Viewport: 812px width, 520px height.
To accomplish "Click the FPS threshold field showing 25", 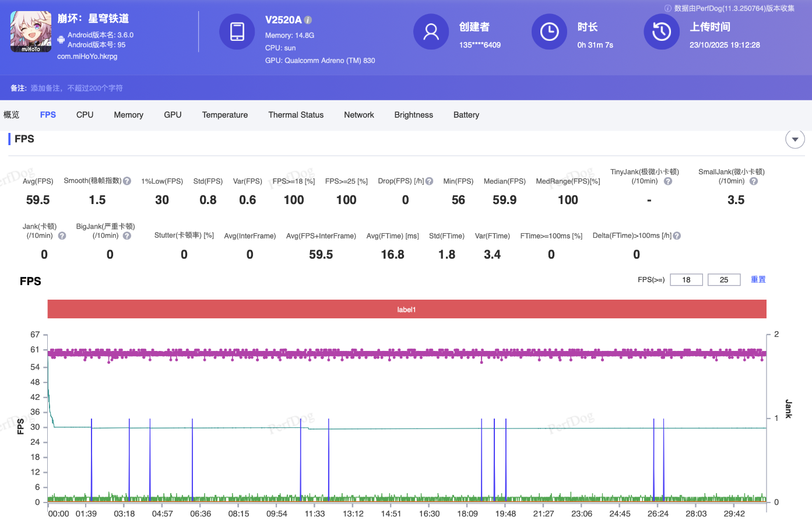I will coord(723,280).
